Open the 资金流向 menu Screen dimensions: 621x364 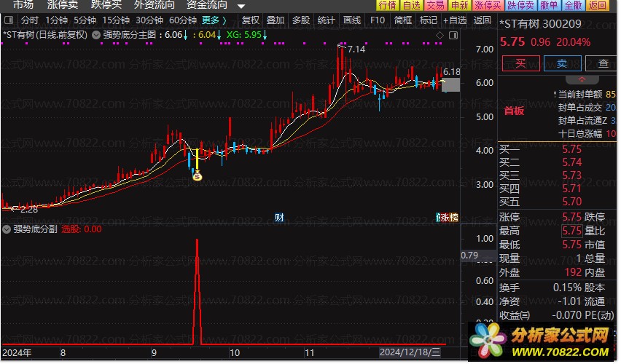[x=207, y=5]
